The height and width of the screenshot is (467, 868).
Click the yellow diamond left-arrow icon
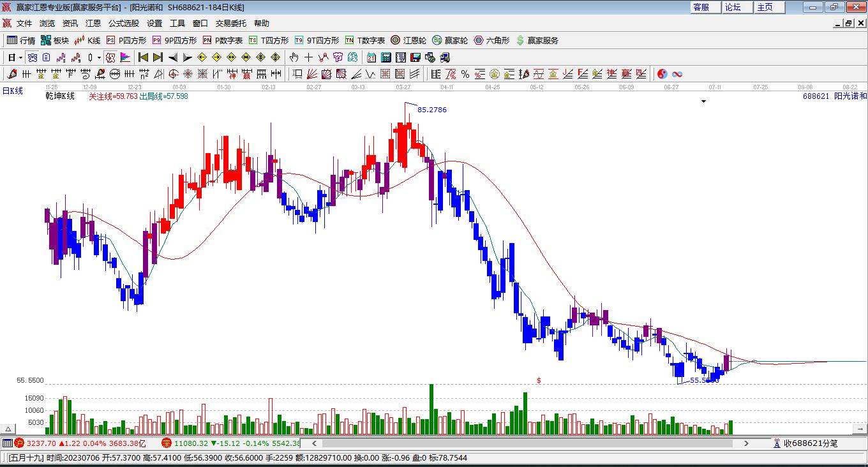point(202,57)
